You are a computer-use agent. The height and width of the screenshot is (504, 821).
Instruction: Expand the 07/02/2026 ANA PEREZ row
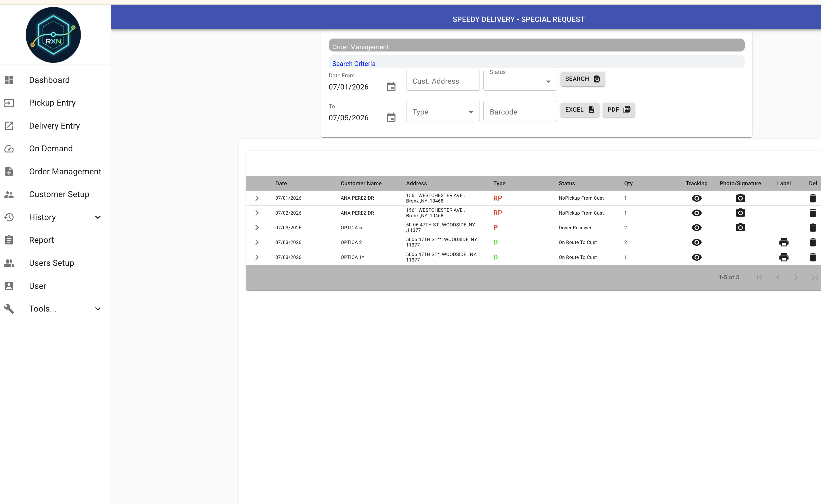pos(257,213)
